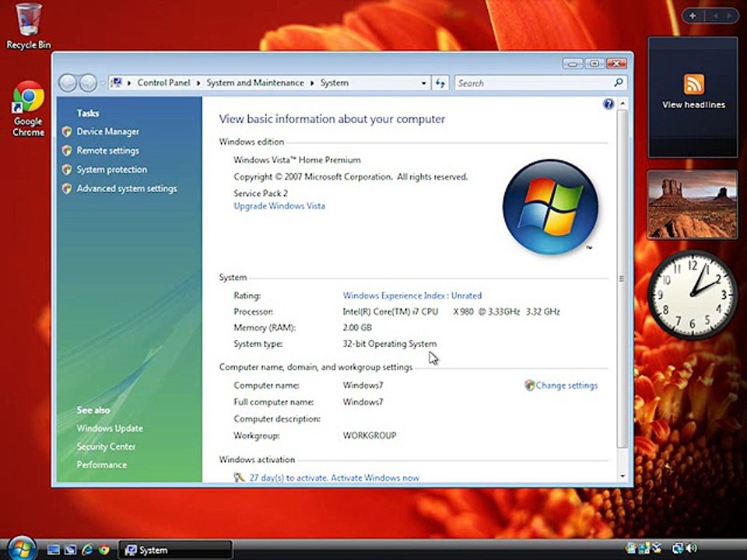Click the shield icon next to Change settings

click(x=529, y=385)
